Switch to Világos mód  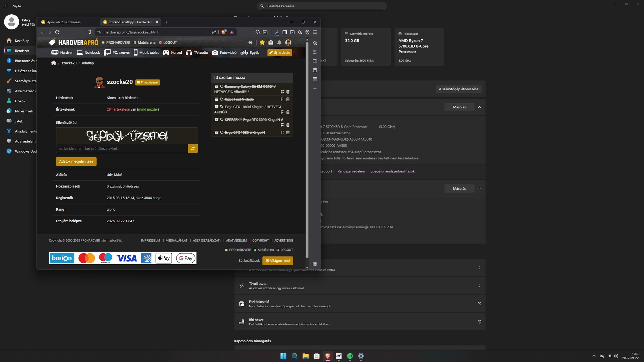(277, 261)
